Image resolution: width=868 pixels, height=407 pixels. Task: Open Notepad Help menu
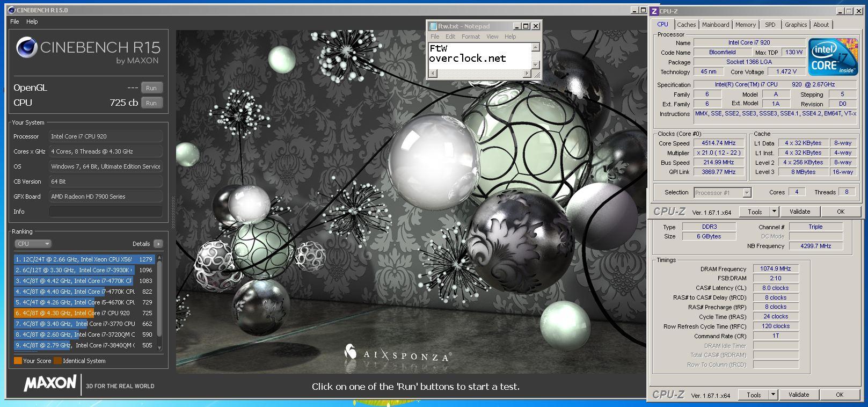(510, 37)
